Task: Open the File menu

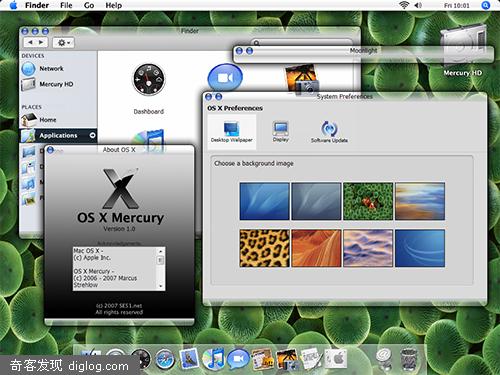Action: coord(66,5)
